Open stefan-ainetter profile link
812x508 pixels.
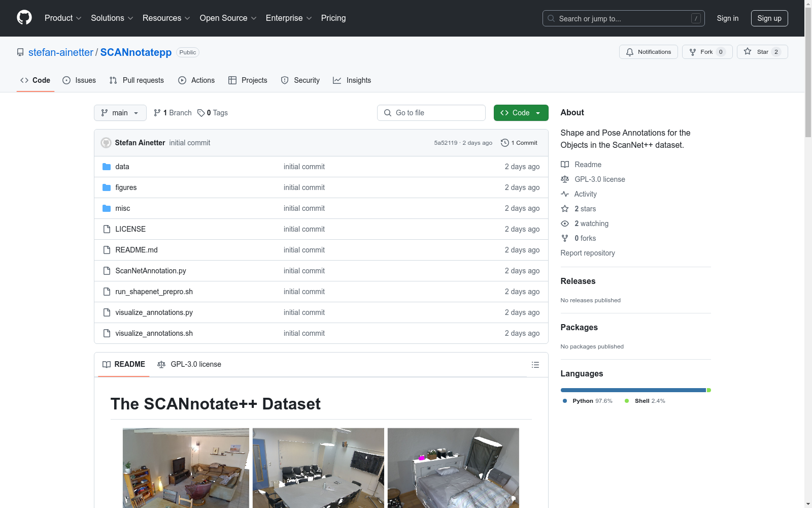(61, 52)
